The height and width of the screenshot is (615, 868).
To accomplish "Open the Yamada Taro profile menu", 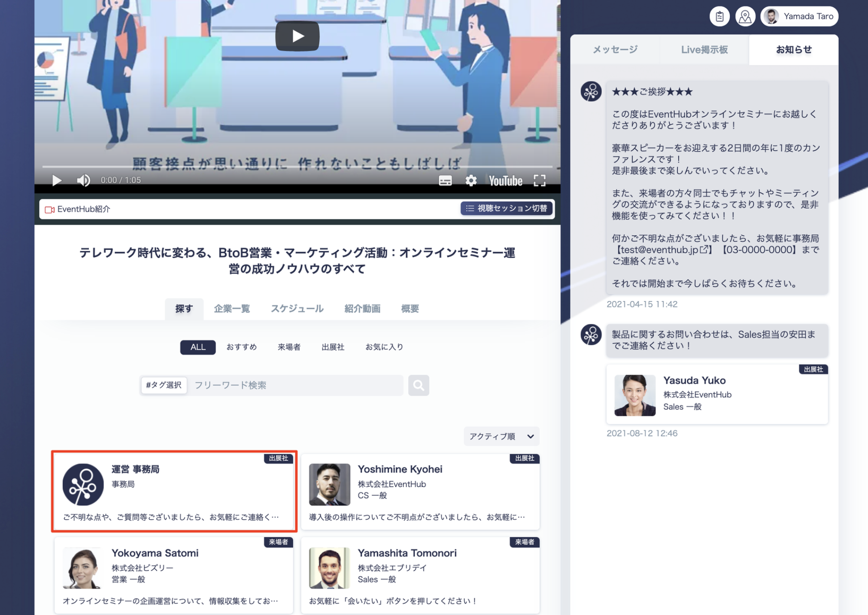I will point(799,16).
